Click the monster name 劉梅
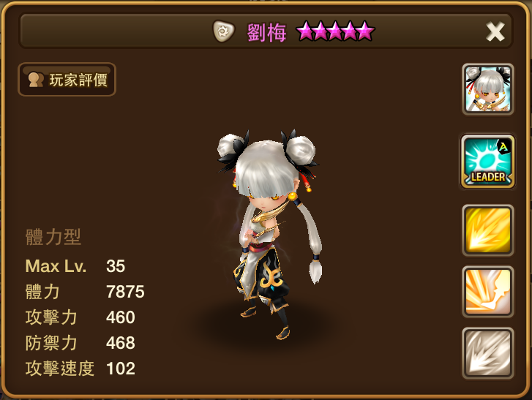 click(x=266, y=33)
